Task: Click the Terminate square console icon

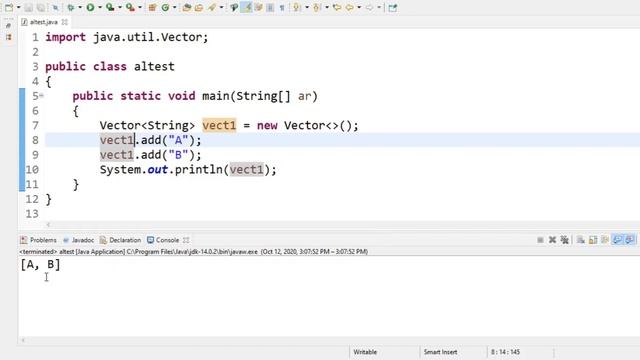Action: [540, 240]
